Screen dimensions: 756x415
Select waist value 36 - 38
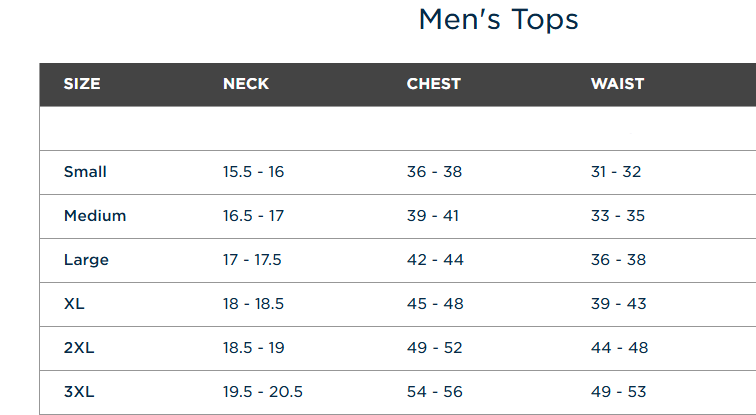click(618, 260)
